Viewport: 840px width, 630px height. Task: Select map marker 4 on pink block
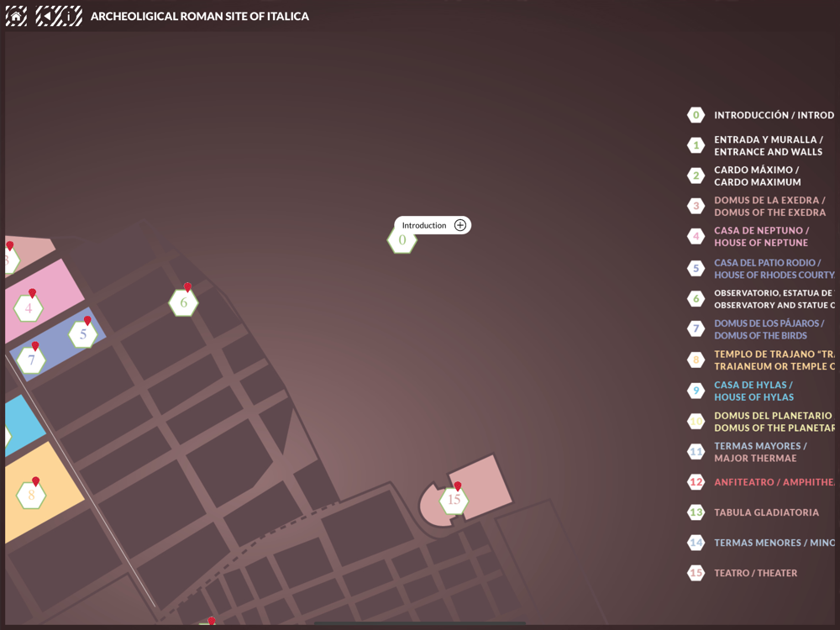[x=29, y=308]
